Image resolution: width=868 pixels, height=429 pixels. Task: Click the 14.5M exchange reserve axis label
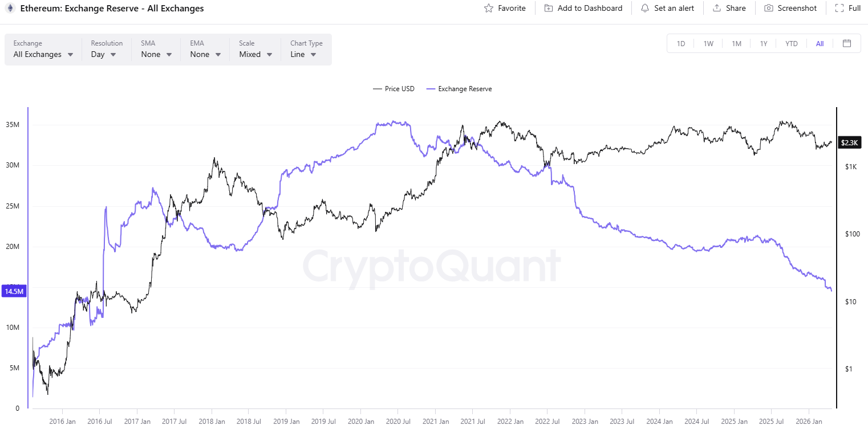13,291
